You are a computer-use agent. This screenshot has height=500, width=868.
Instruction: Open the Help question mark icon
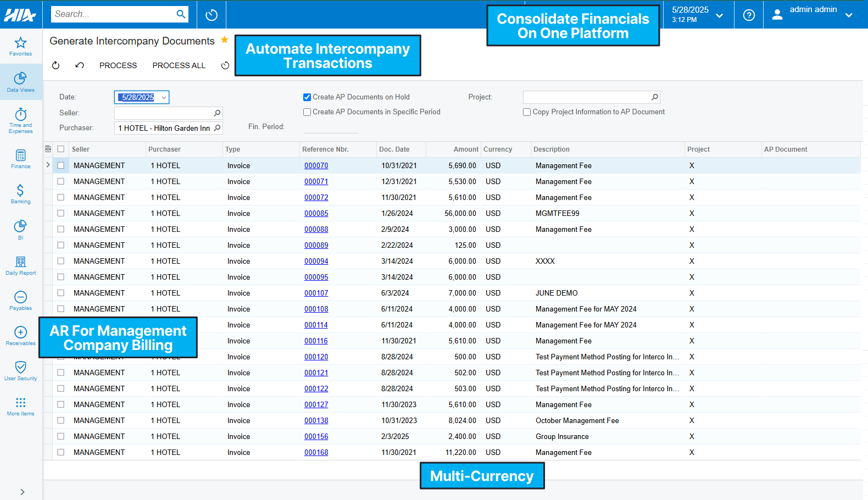pyautogui.click(x=749, y=15)
